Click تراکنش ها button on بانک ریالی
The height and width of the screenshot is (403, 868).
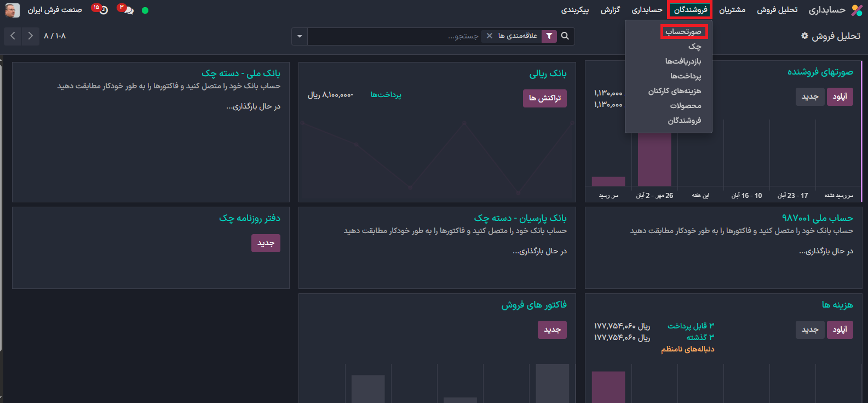click(x=545, y=98)
